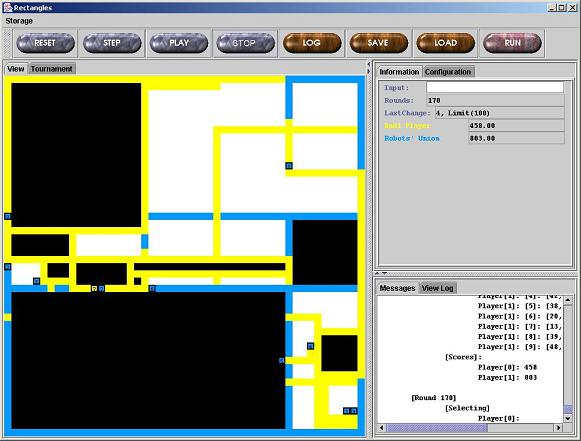The image size is (581, 441).
Task: Open the View Log tab
Action: (x=438, y=288)
